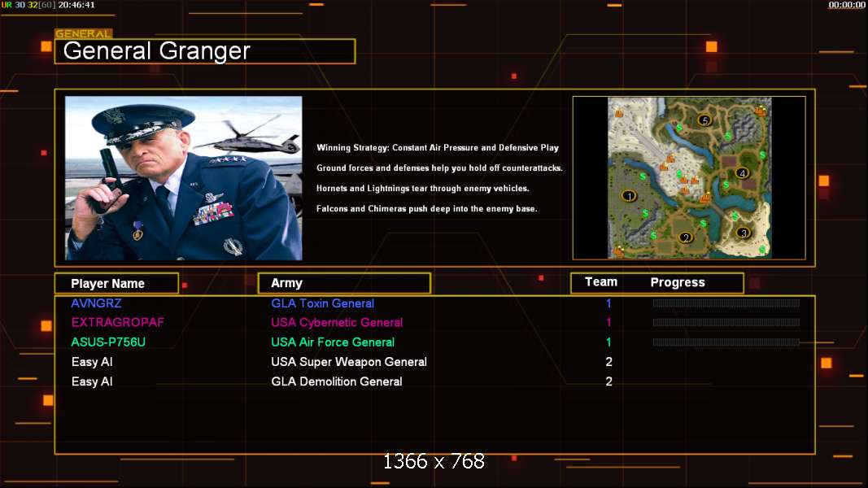Click the Easy AI in the Demolition row
Screen dimensions: 868x488
[92, 381]
